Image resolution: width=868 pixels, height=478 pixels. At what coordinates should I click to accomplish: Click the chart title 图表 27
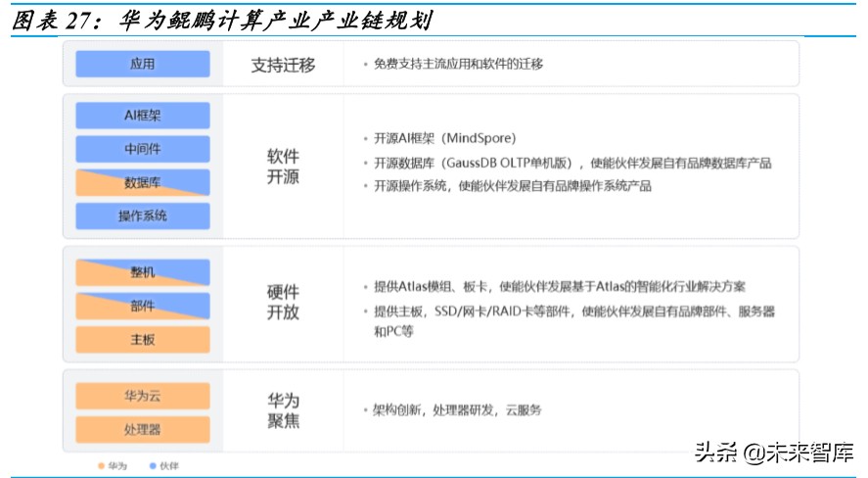(221, 21)
